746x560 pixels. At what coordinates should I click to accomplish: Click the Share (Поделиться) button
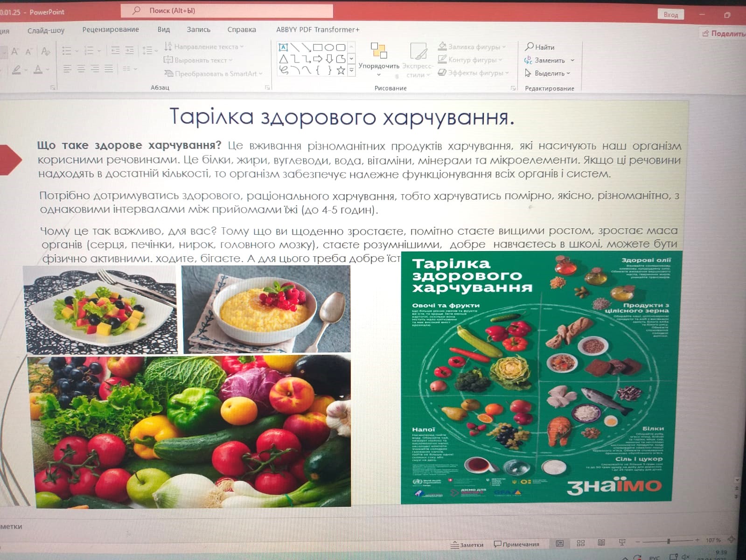(x=724, y=33)
